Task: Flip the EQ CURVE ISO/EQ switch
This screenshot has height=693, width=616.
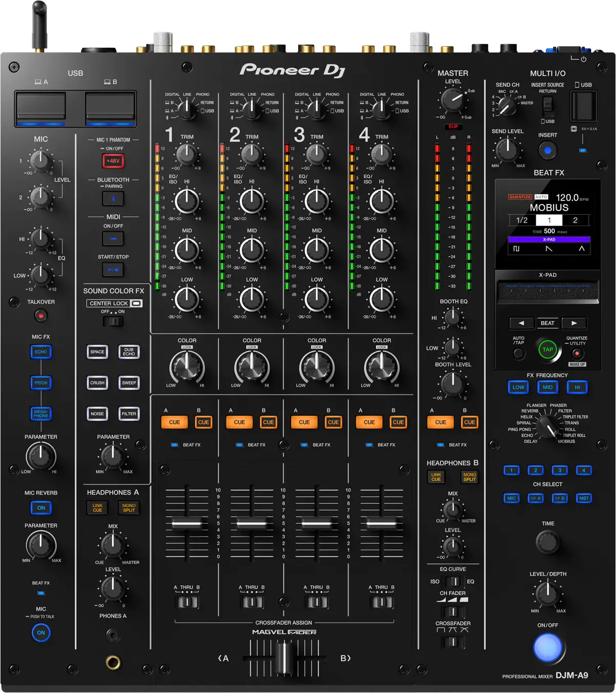Action: pyautogui.click(x=453, y=582)
